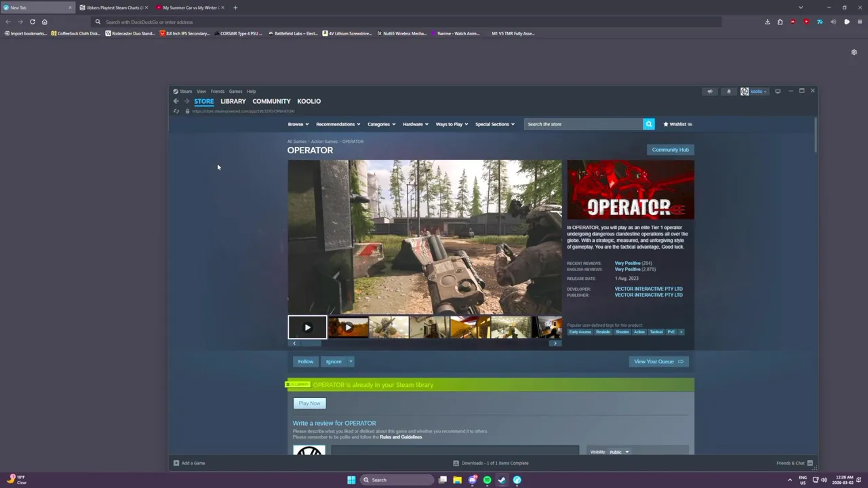Change review Visibility Public dropdown

(x=619, y=452)
